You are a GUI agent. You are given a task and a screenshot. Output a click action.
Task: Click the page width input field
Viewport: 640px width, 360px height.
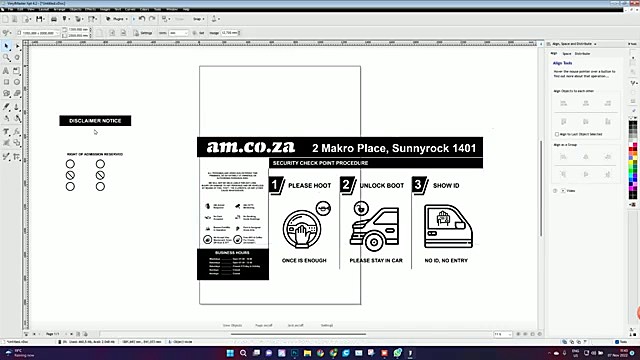pos(78,30)
